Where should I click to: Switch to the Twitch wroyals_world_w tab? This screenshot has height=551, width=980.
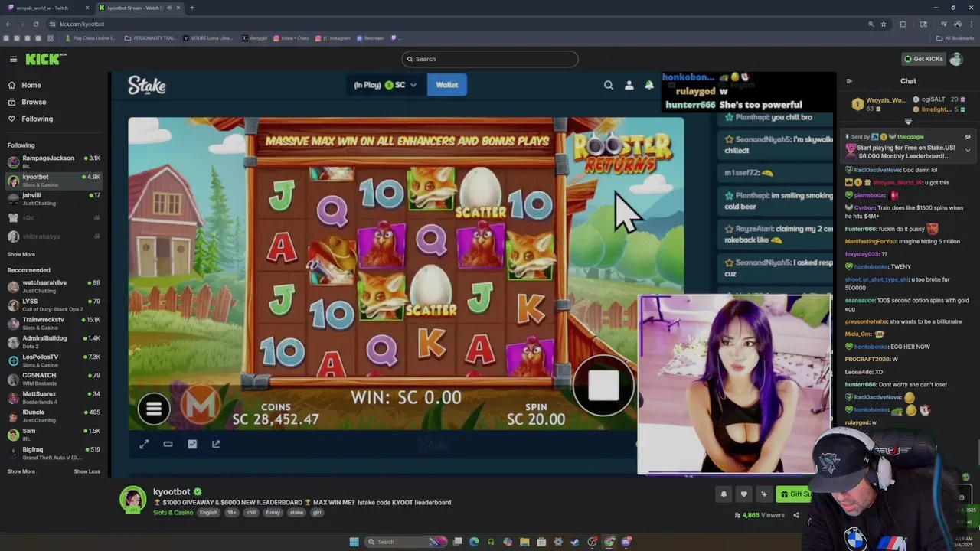pos(46,8)
